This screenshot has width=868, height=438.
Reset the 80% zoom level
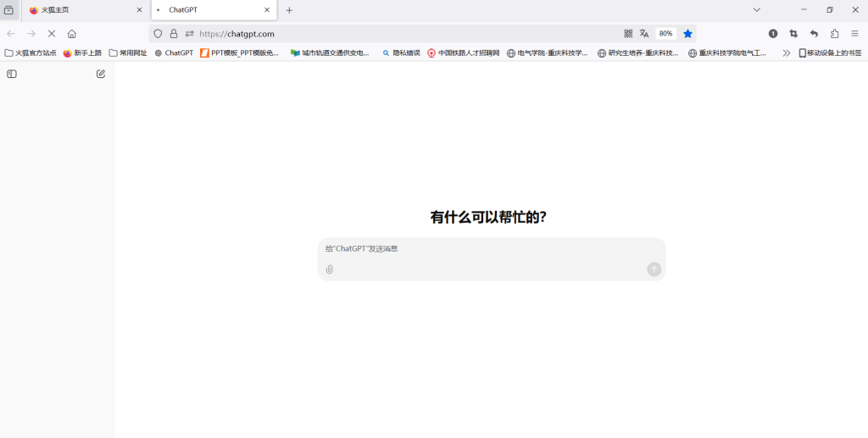coord(666,34)
